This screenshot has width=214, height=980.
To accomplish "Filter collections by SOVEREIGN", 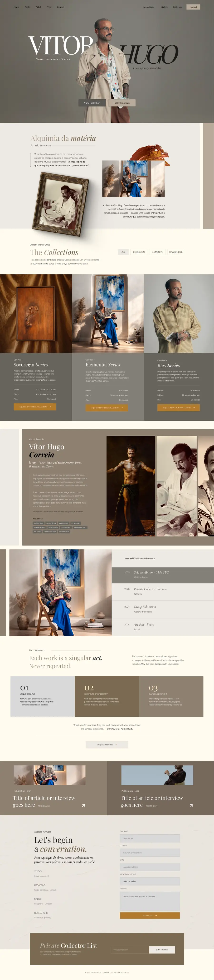I will (139, 252).
